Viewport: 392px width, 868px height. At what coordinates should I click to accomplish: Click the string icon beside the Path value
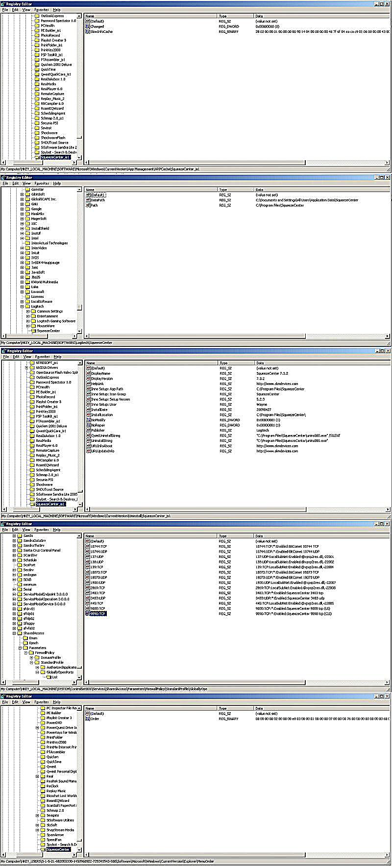(88, 205)
